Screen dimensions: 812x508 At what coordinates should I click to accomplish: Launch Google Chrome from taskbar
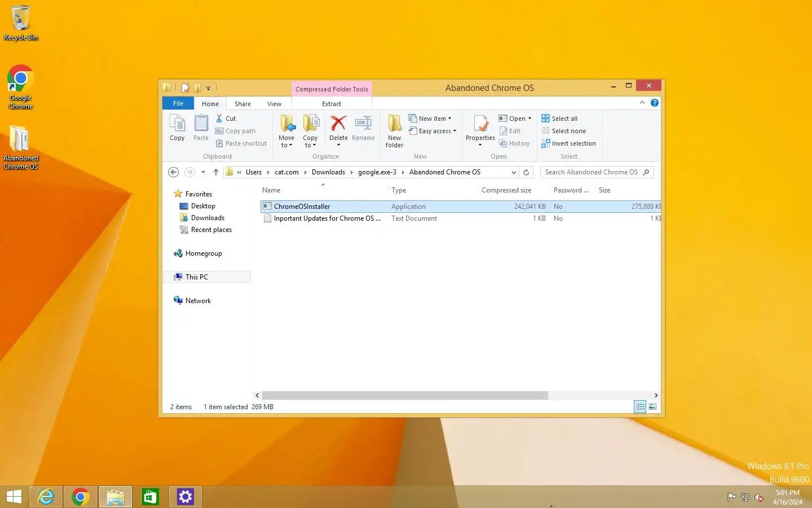coord(81,497)
